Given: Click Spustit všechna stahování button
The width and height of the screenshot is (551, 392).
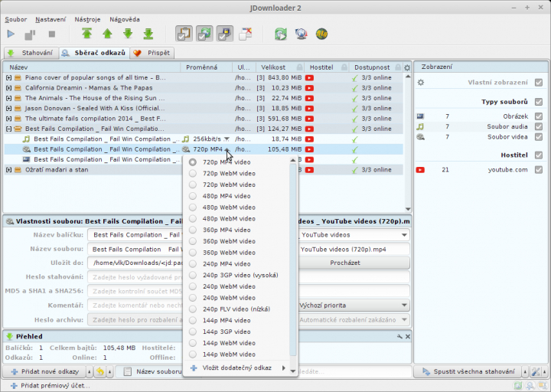Looking at the screenshot, I should [x=468, y=371].
